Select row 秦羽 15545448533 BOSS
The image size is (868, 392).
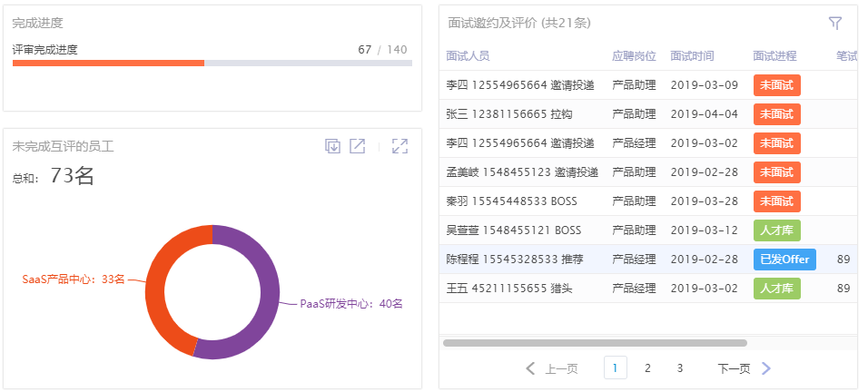coord(647,201)
